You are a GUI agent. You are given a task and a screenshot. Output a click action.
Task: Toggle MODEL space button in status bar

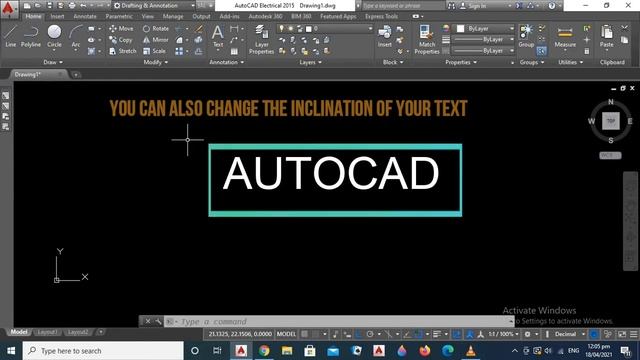[x=286, y=334]
